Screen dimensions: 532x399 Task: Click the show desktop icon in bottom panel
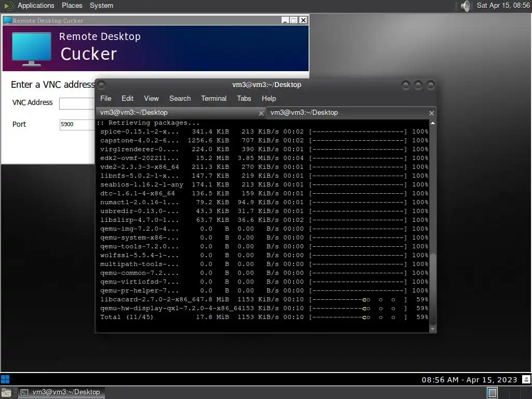[x=6, y=393]
